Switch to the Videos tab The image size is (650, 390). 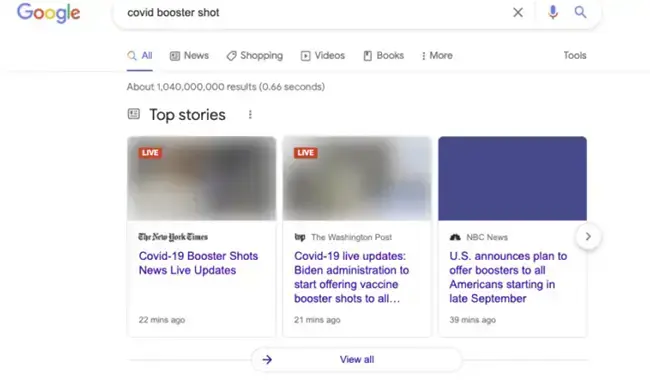pos(323,56)
